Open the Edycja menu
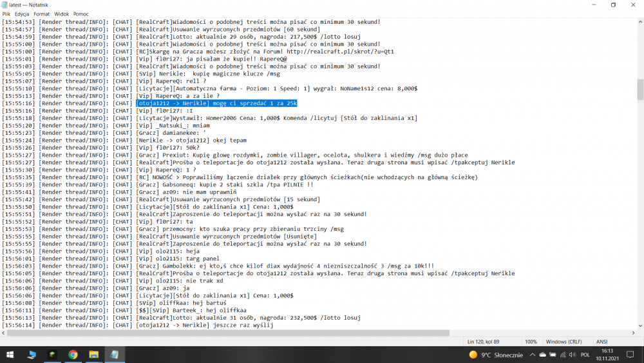This screenshot has width=644, height=363. click(22, 14)
